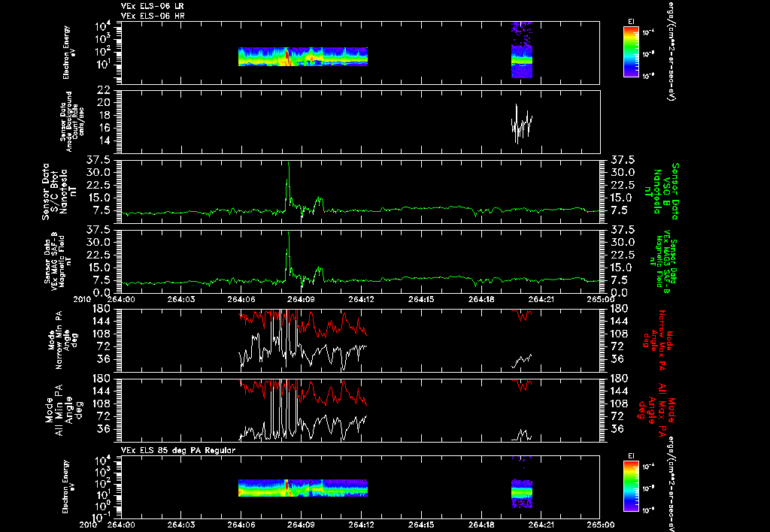Click the "EI" label above the top color bar
Image resolution: width=770 pixels, height=532 pixels.
tap(631, 22)
